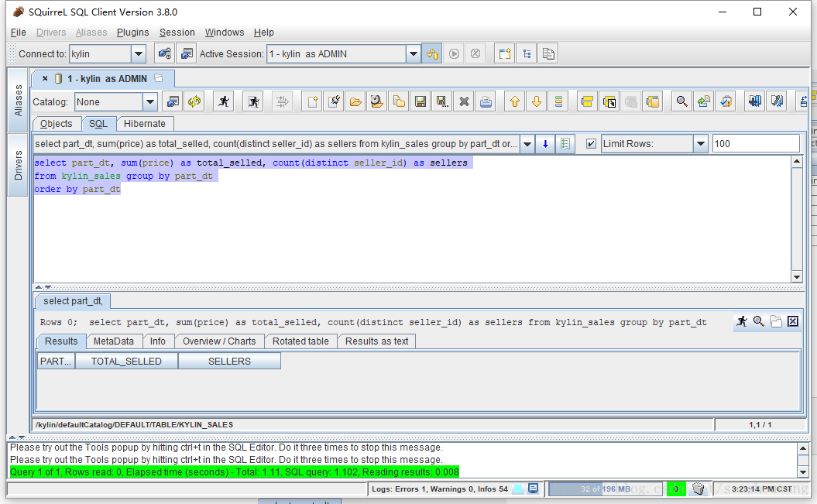This screenshot has width=817, height=504.
Task: Click the TOTAL_SELLED column header
Action: pos(126,362)
